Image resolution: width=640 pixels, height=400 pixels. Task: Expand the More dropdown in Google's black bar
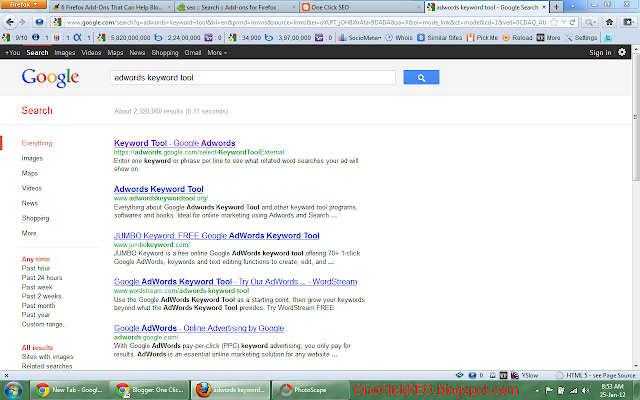click(217, 53)
